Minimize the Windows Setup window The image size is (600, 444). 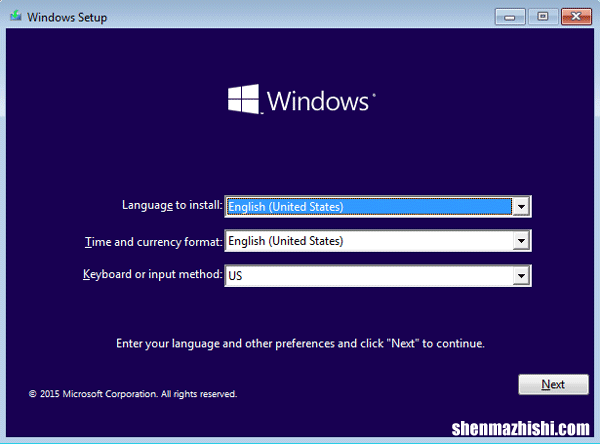[510, 17]
